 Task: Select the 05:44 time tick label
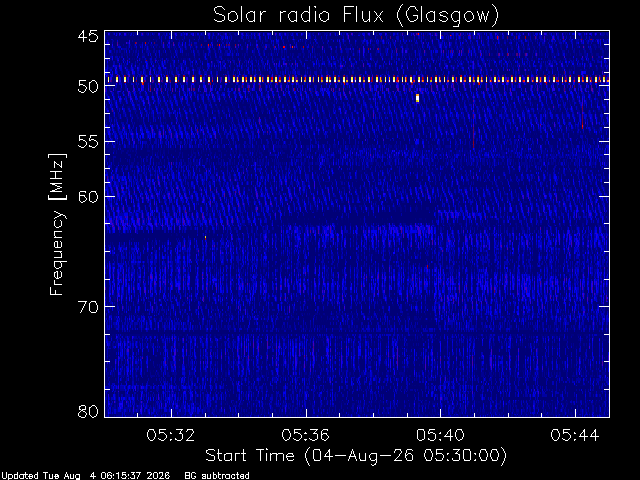(x=575, y=435)
